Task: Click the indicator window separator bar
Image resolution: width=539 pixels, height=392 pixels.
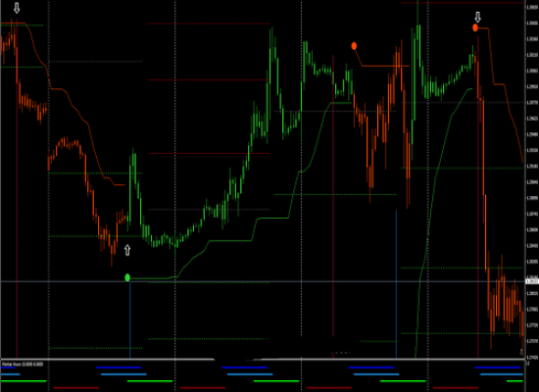Action: coord(263,360)
